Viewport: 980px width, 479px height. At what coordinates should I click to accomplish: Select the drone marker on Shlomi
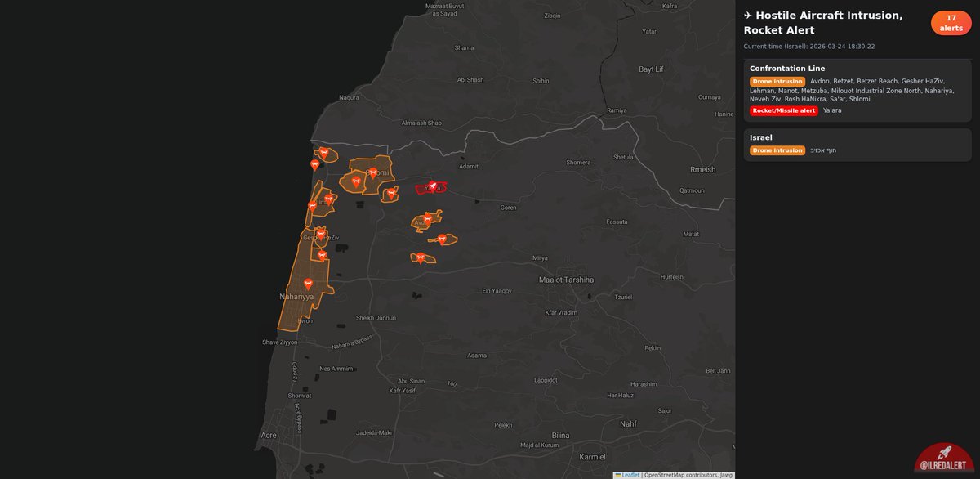tap(373, 172)
